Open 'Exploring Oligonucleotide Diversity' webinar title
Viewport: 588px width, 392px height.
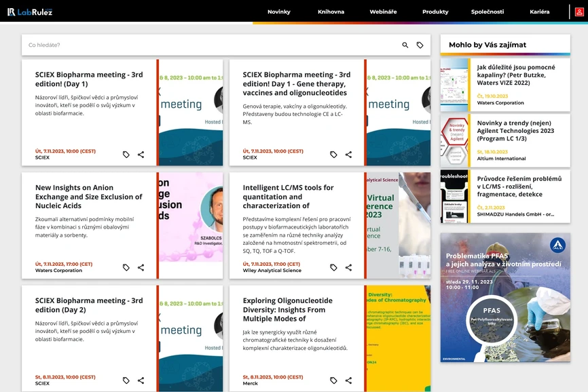287,310
